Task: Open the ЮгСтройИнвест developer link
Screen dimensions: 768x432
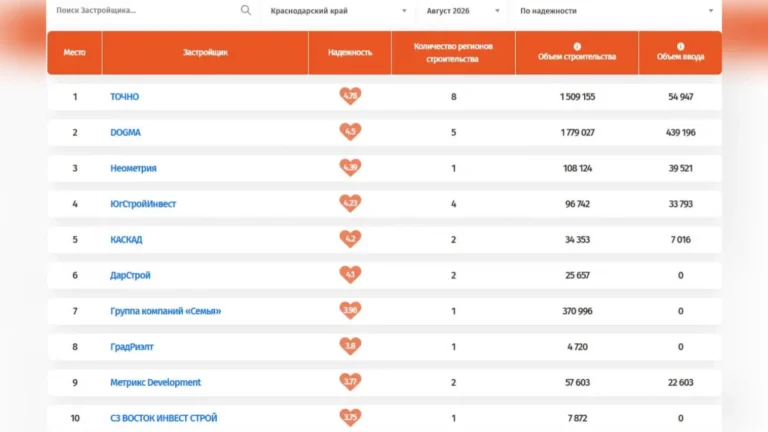Action: click(x=143, y=204)
